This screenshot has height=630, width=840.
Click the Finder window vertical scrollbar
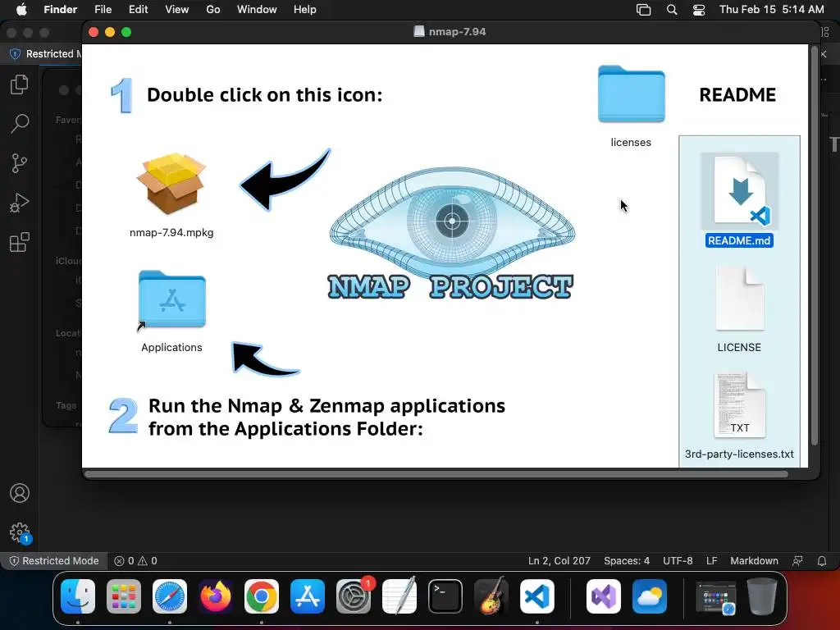pyautogui.click(x=815, y=246)
